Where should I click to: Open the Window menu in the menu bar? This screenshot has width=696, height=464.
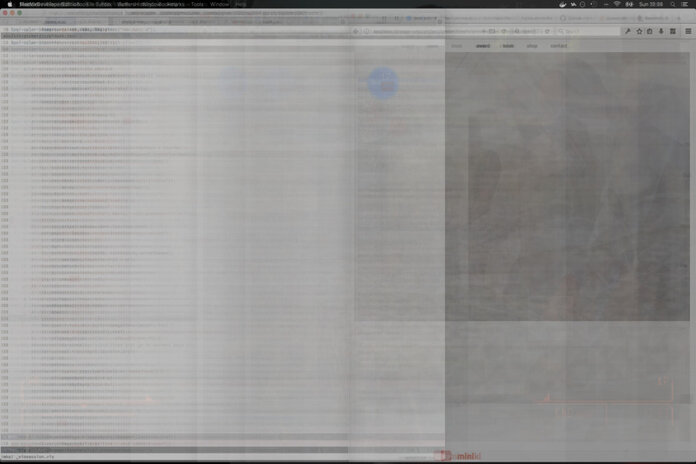[219, 4]
